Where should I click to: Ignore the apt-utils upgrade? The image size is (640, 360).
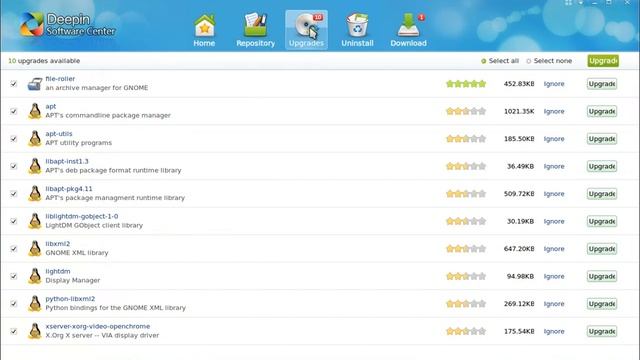[x=554, y=139]
